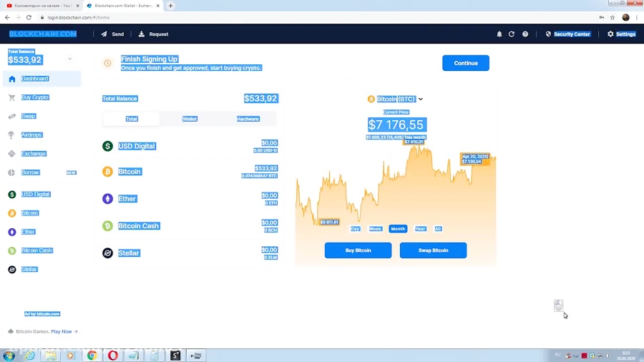
Task: Open Opera from the taskbar
Action: pos(113,356)
